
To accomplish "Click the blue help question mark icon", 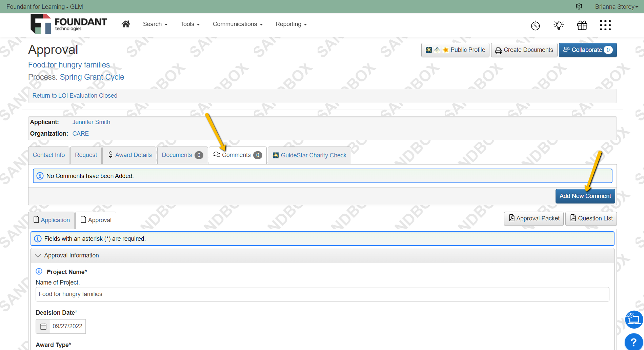I will coord(633,342).
